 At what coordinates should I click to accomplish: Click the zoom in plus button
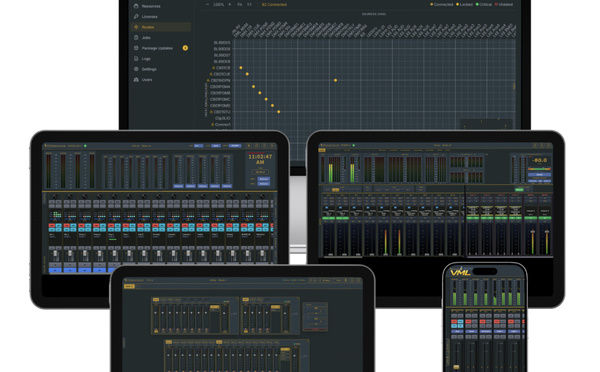coord(230,5)
